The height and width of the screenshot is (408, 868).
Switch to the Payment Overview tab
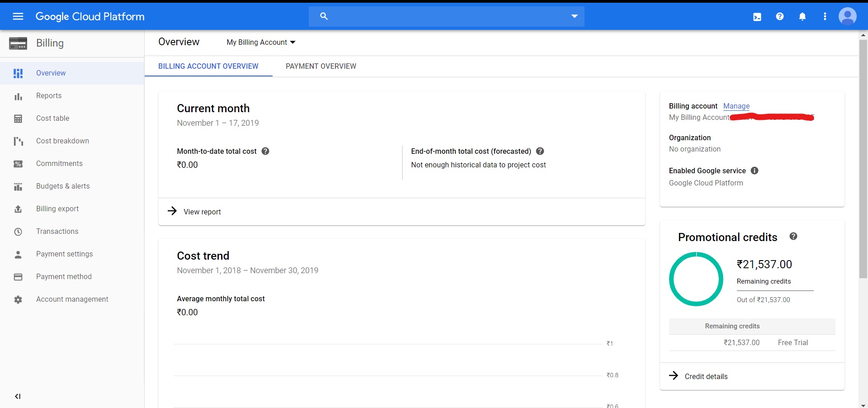click(x=321, y=66)
